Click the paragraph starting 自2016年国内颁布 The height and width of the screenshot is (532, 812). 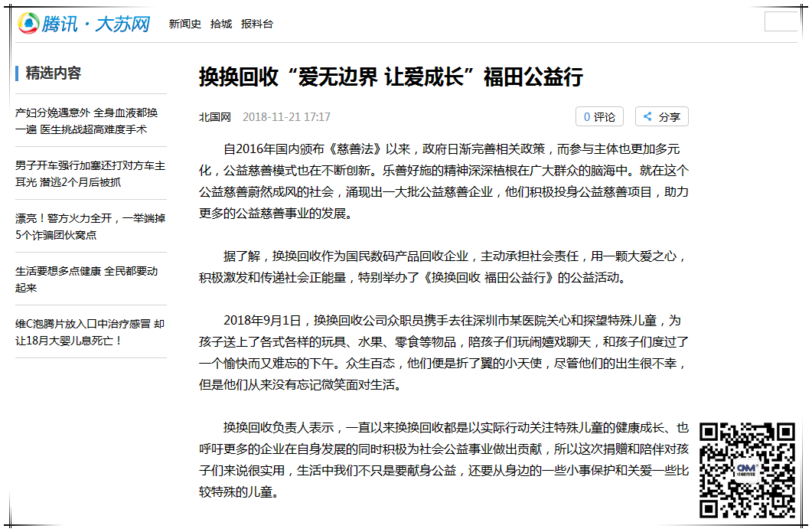[444, 181]
